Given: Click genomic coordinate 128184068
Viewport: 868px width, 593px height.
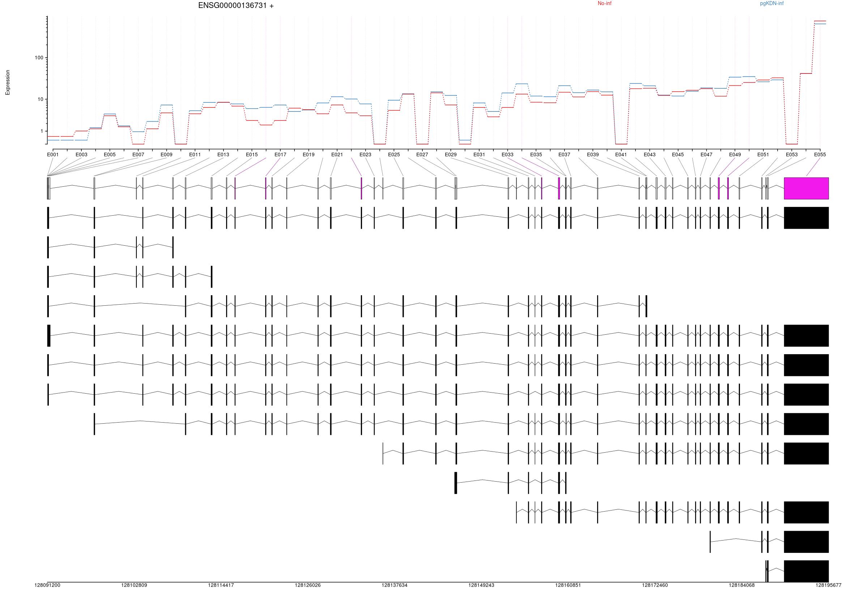Looking at the screenshot, I should click(742, 585).
